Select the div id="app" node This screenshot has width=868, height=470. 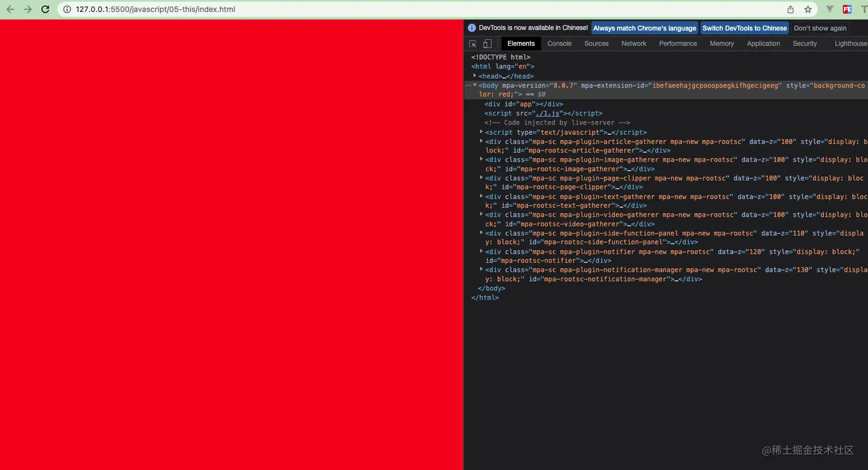point(524,104)
